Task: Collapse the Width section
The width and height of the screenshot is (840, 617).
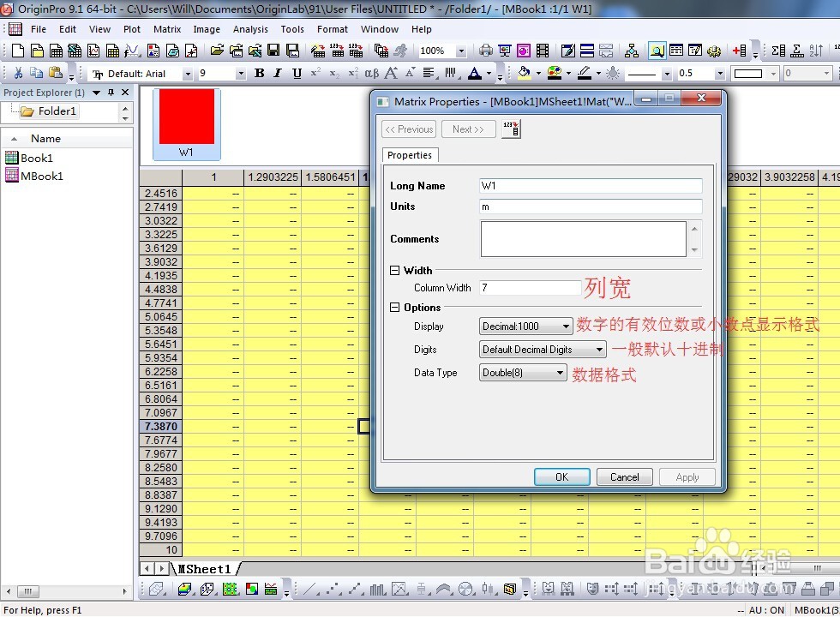Action: click(395, 271)
